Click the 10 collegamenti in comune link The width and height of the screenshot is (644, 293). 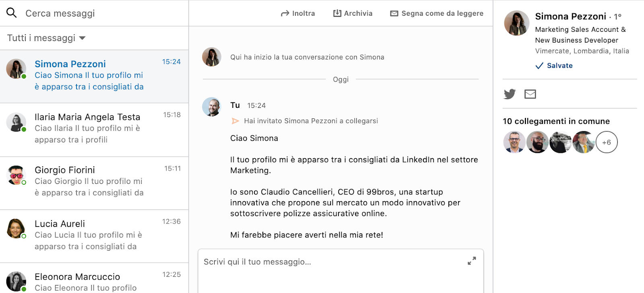[556, 121]
